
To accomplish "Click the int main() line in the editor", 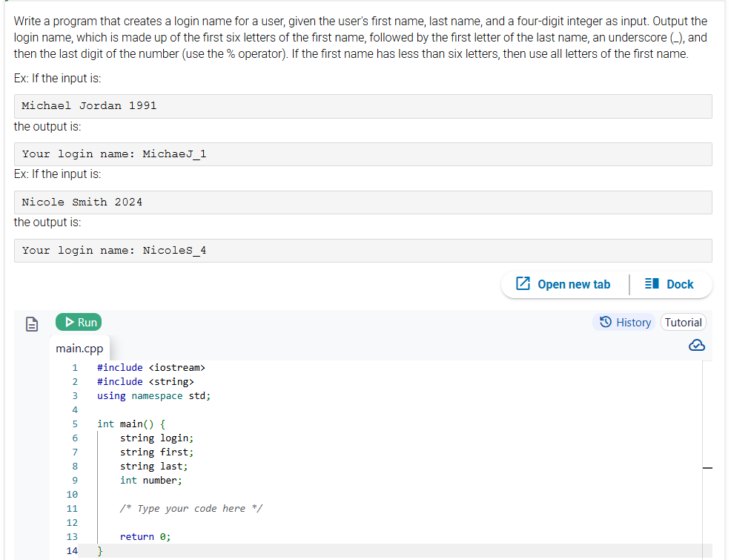I will (130, 424).
